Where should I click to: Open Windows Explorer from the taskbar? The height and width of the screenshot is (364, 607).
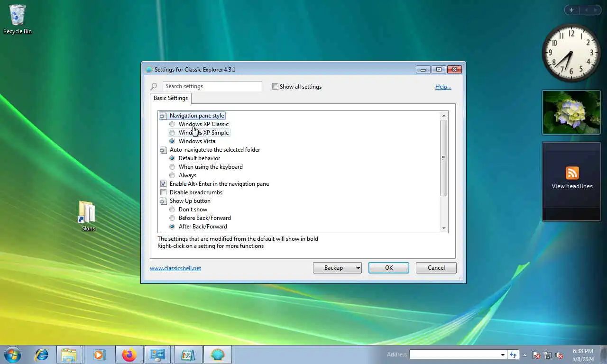[69, 355]
